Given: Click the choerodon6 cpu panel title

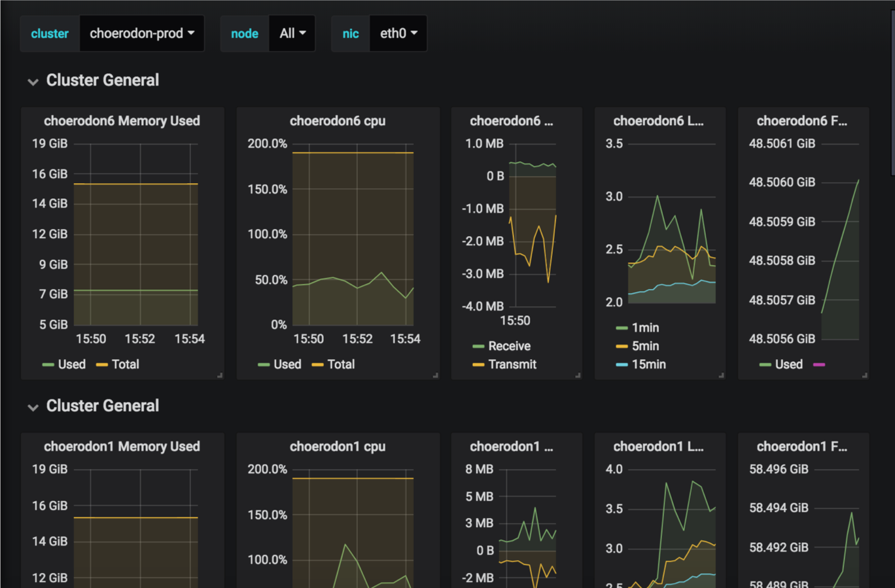Looking at the screenshot, I should pyautogui.click(x=338, y=121).
